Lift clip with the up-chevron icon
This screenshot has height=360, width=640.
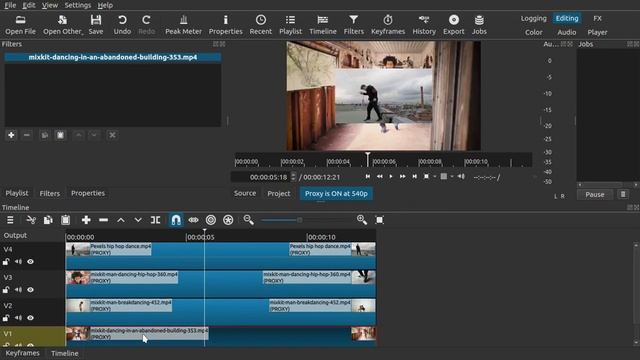click(121, 220)
